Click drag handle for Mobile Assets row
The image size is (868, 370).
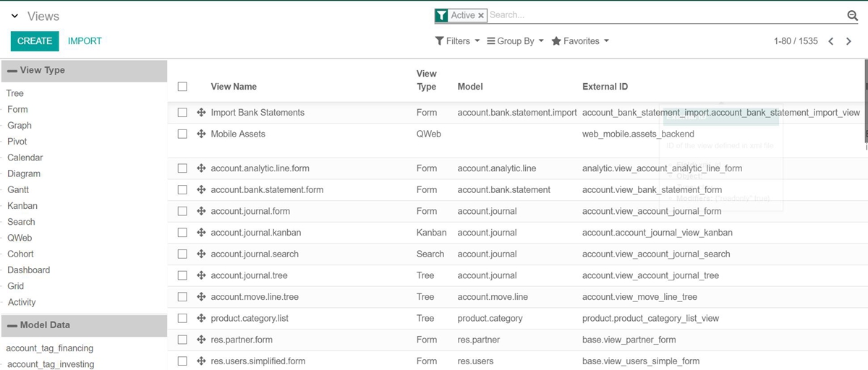click(x=202, y=134)
